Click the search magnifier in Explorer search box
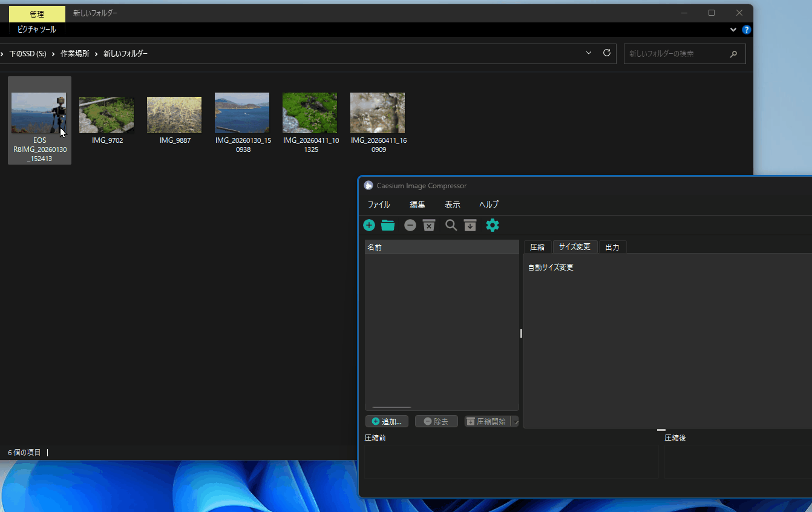812x512 pixels. [x=733, y=54]
